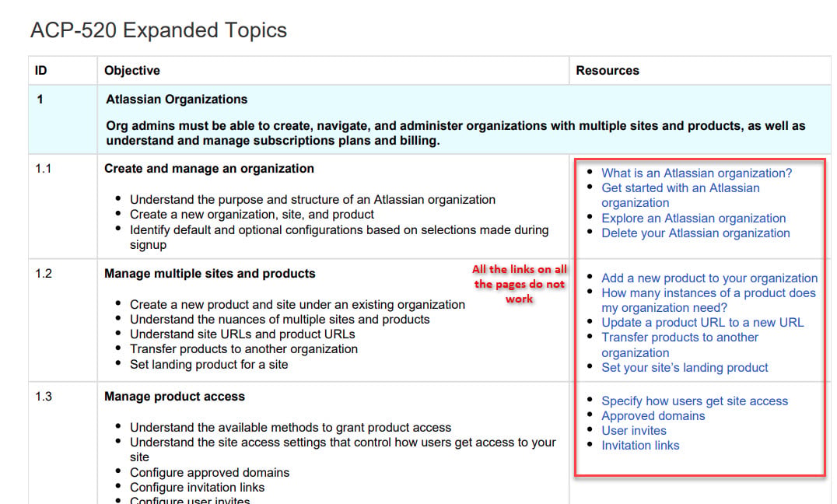This screenshot has height=504, width=837.
Task: Click the "Understand the purpose and structure" bullet
Action: pos(312,200)
